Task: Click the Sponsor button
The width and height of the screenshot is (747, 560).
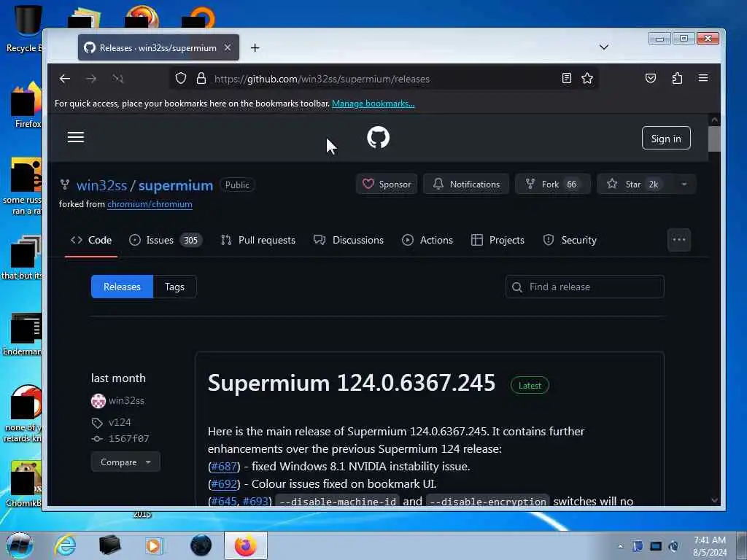Action: (x=387, y=184)
